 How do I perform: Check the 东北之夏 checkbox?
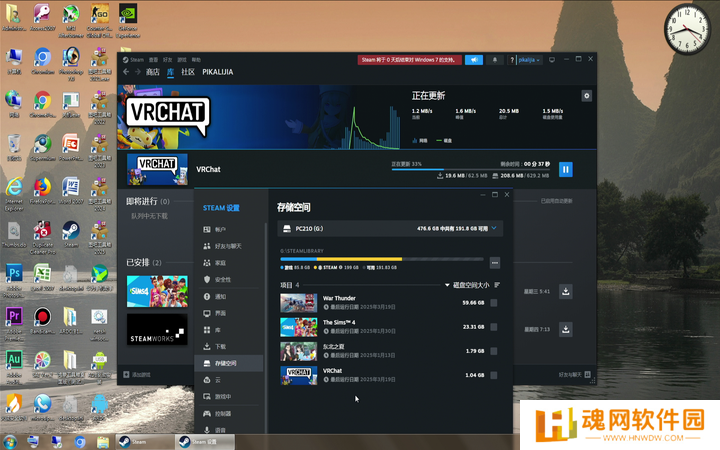(494, 351)
